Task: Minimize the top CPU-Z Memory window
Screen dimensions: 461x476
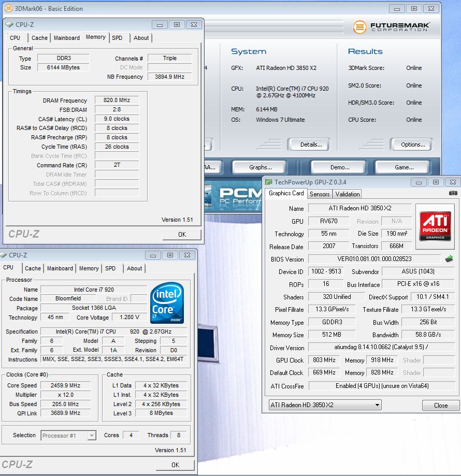Action: pos(160,25)
